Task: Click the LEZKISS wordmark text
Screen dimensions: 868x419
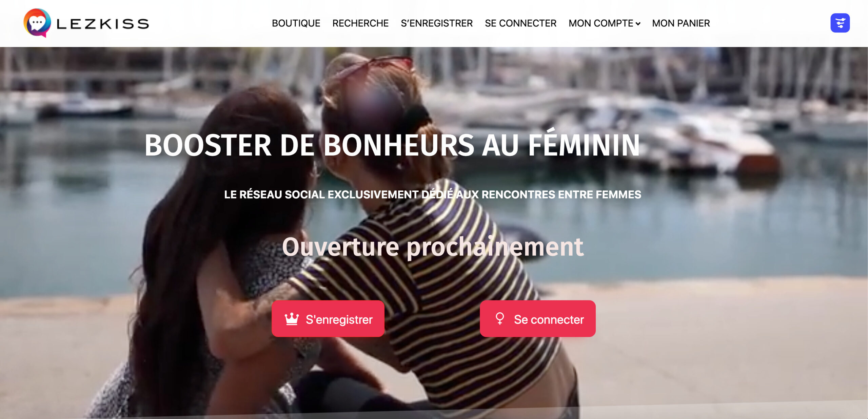Action: (x=103, y=24)
